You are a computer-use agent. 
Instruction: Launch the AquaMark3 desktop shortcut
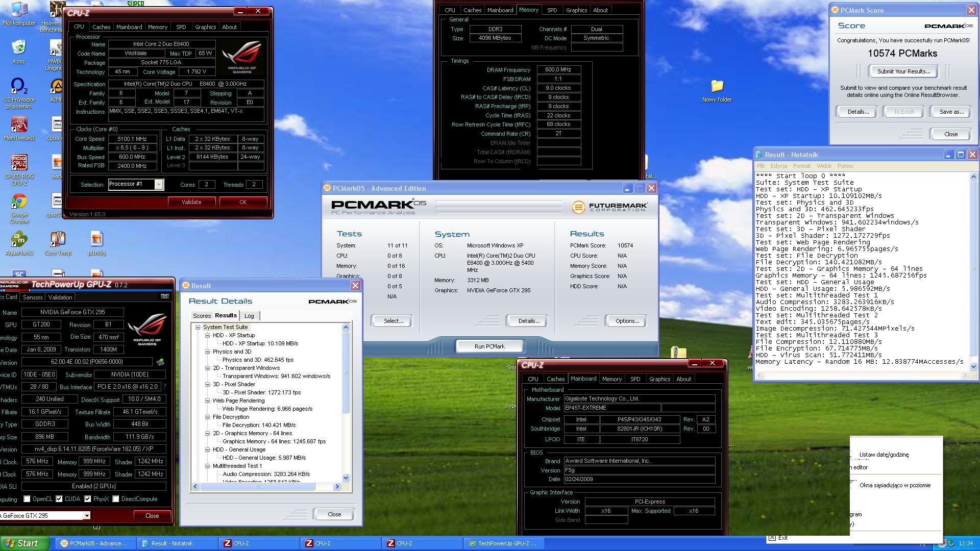point(19,243)
